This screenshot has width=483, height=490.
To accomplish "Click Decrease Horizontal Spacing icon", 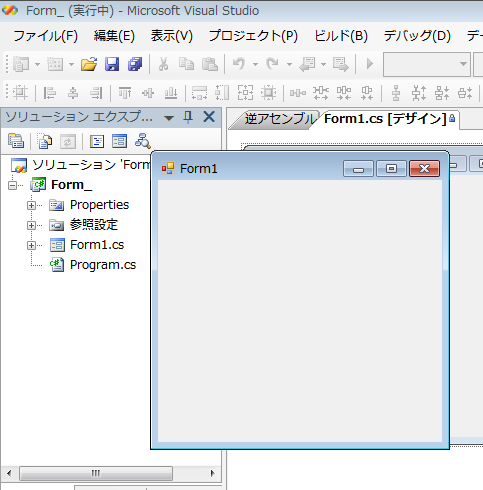I will pyautogui.click(x=344, y=93).
